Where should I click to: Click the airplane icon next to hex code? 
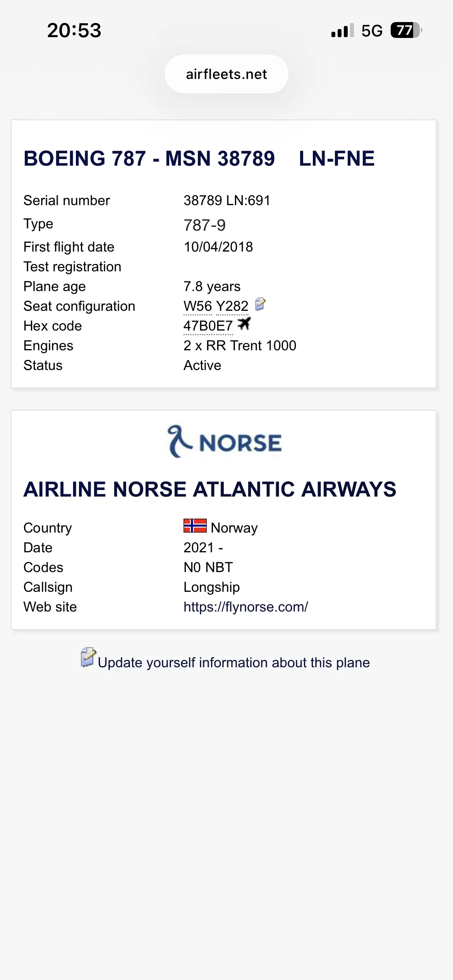point(244,324)
